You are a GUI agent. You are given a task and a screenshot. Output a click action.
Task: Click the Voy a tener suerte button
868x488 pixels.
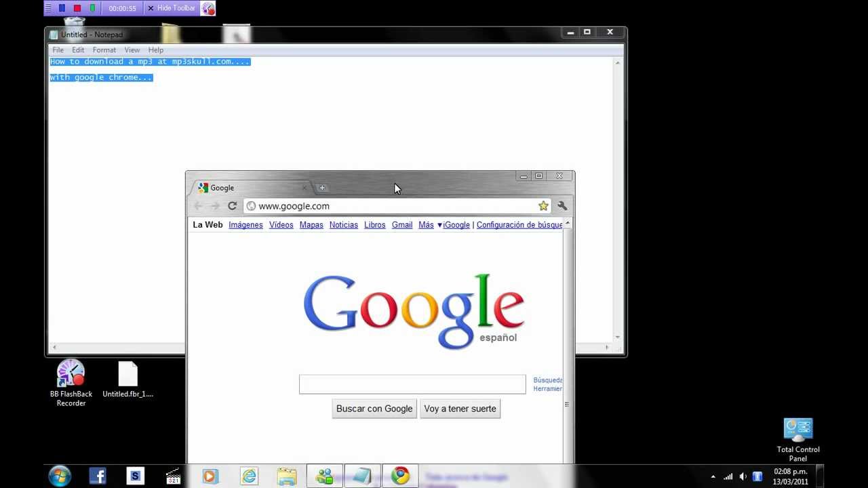click(460, 409)
